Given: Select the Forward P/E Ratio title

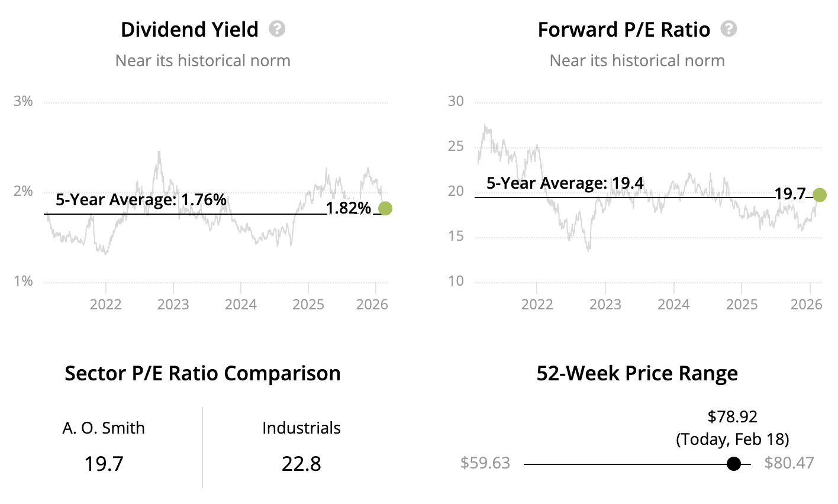Looking at the screenshot, I should click(624, 30).
